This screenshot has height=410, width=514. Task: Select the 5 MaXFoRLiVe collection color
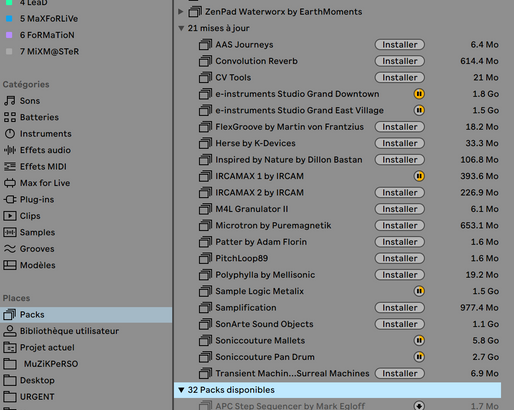coord(9,19)
